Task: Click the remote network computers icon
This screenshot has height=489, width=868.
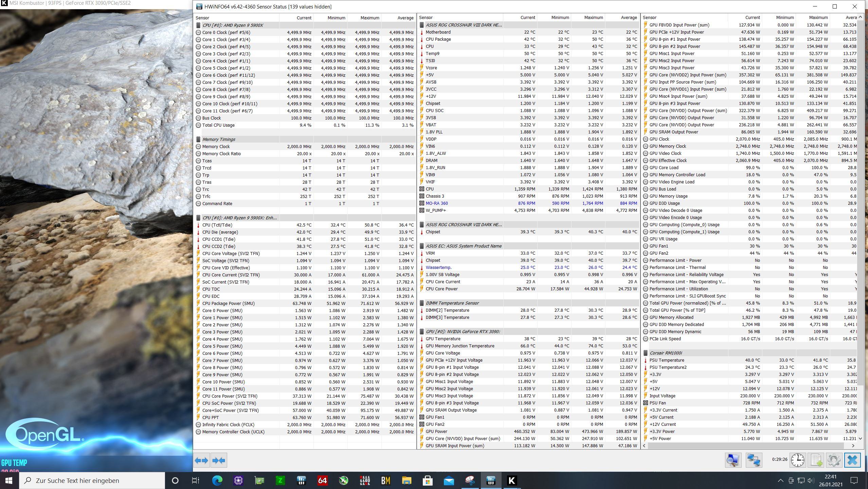Action: [754, 460]
